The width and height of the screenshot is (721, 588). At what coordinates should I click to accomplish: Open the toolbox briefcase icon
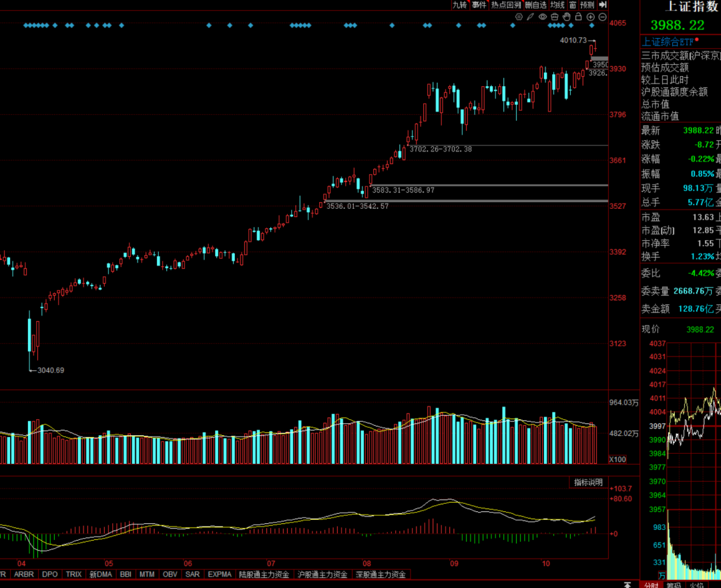point(555,17)
